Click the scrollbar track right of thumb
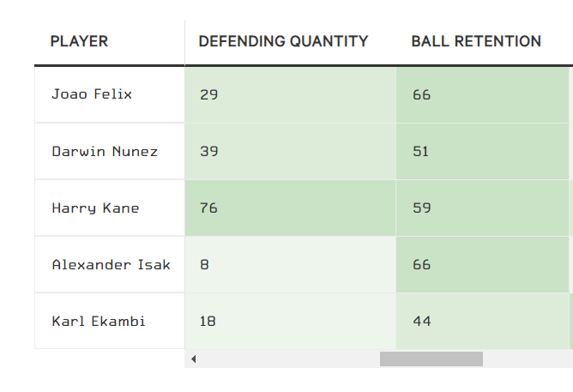The image size is (573, 392). click(x=527, y=359)
